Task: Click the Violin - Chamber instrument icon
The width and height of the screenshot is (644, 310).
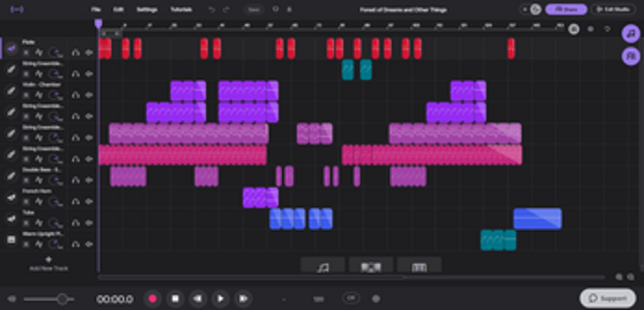Action: coord(11,91)
